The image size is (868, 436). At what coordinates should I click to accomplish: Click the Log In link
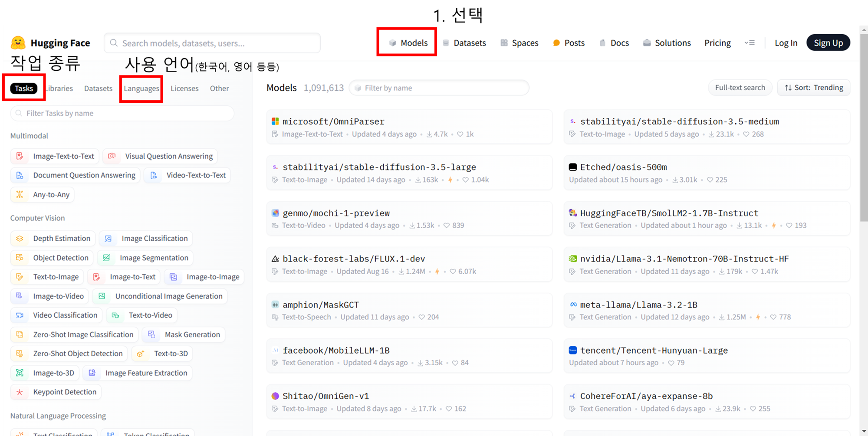786,43
